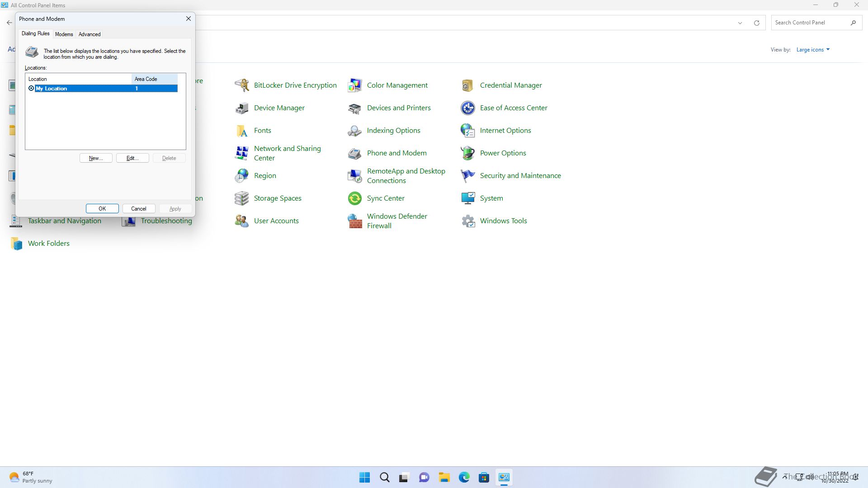Screen dimensions: 868x488
Task: Open the weather widget on taskbar
Action: click(31, 477)
